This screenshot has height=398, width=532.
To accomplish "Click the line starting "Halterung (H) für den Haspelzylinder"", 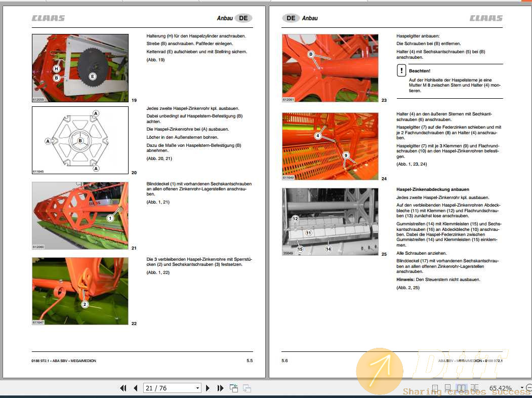I will coord(196,36).
